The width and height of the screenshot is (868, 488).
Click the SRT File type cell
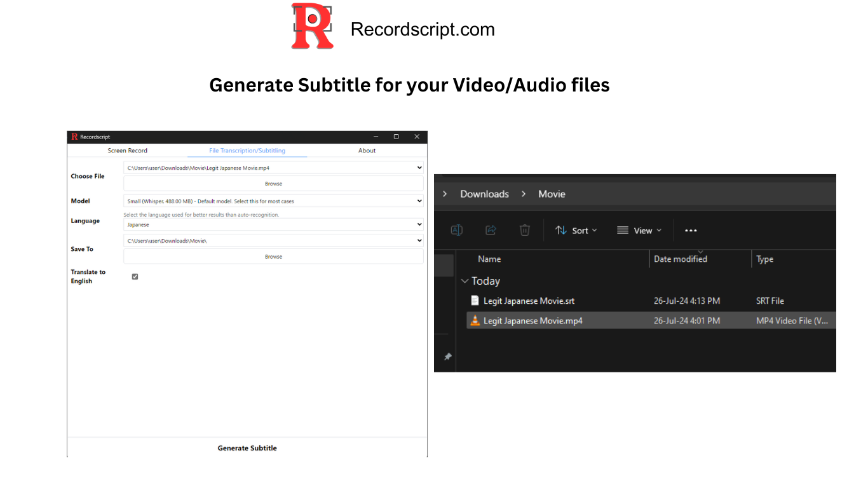tap(770, 301)
